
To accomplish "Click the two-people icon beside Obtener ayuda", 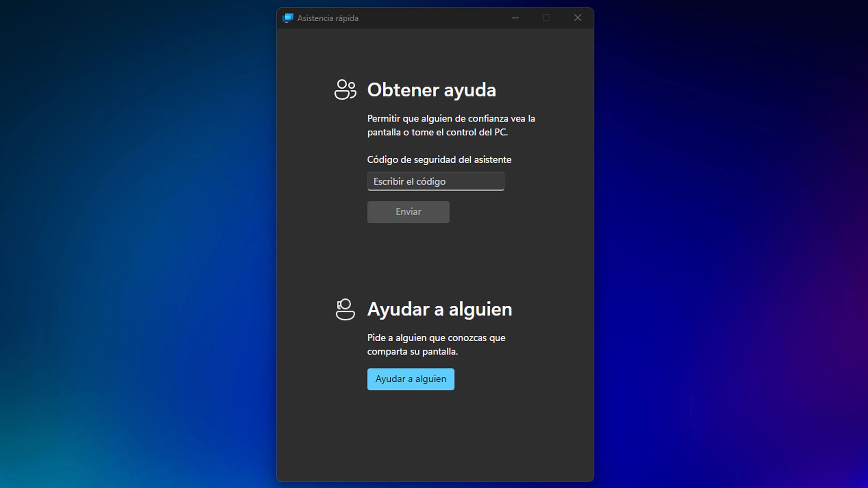I will point(345,90).
